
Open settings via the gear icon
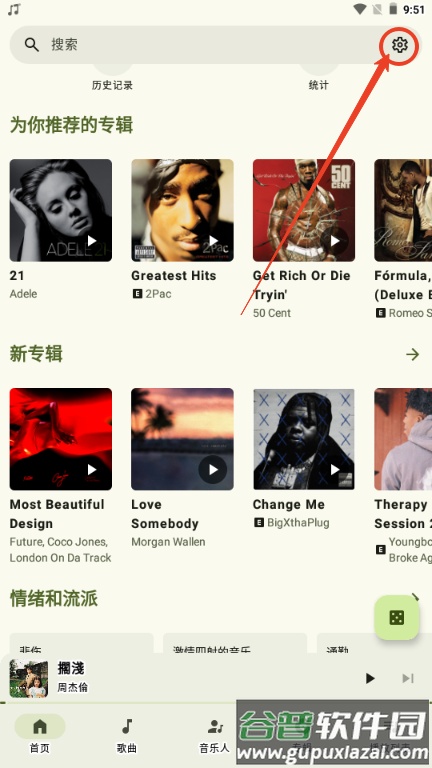pos(400,45)
